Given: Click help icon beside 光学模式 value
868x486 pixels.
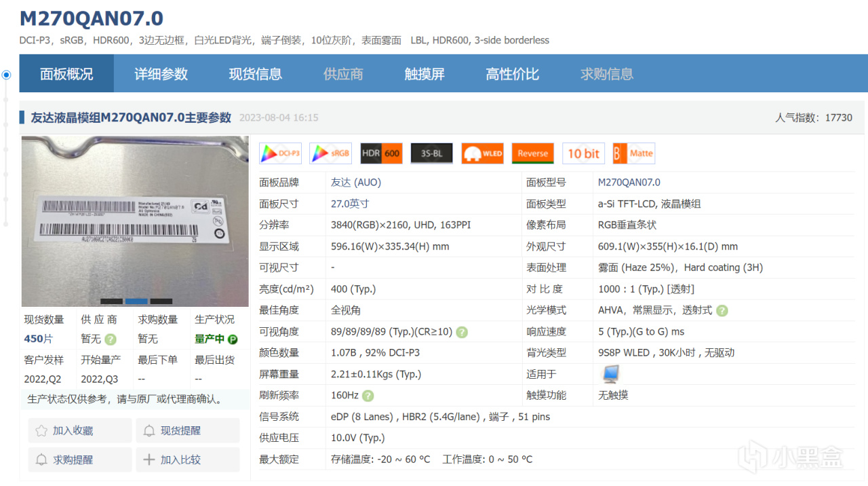Looking at the screenshot, I should 722,311.
